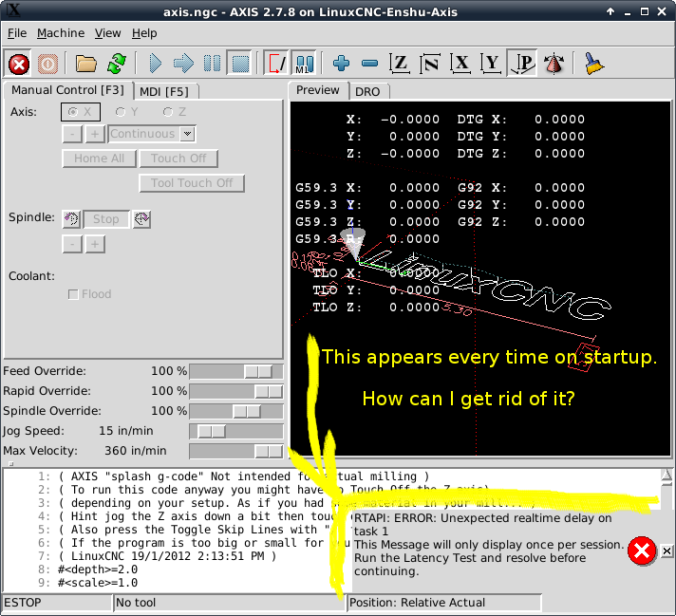
Task: Select Z top view icon
Action: coord(399,64)
